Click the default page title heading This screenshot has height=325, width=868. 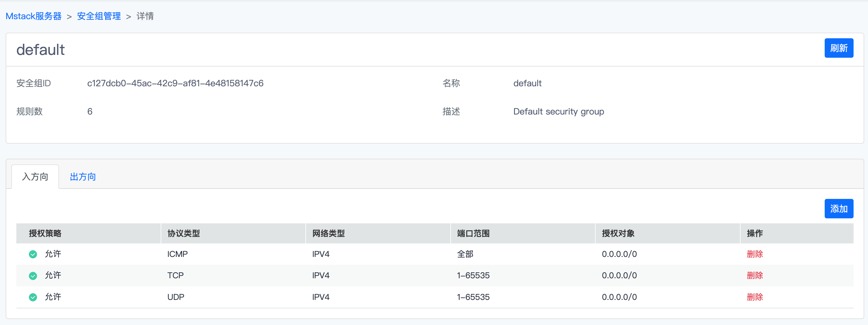pos(40,50)
